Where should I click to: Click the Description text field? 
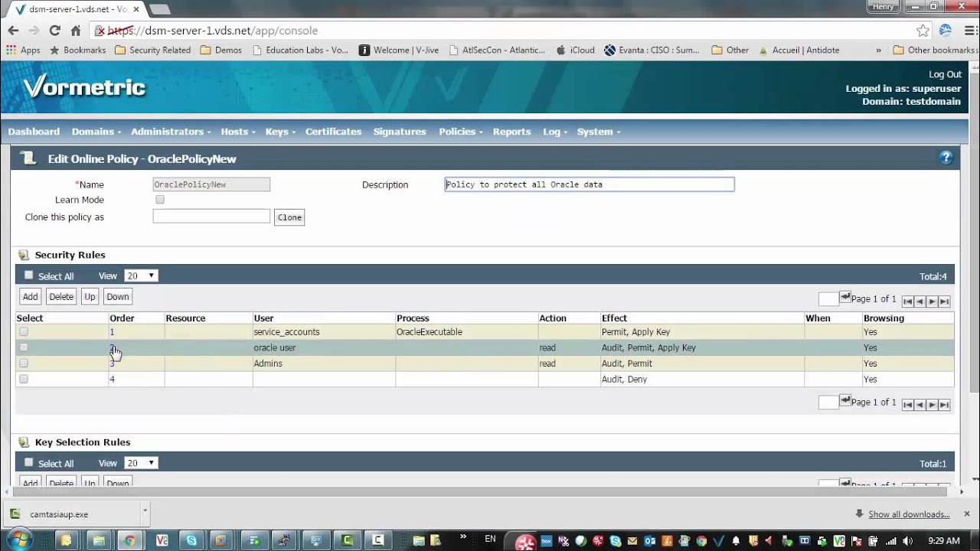tap(590, 184)
